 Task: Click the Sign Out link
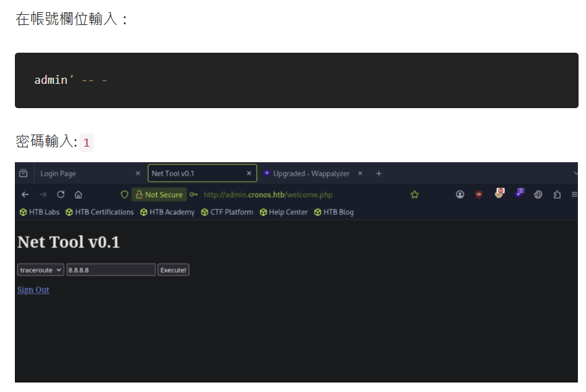click(33, 290)
